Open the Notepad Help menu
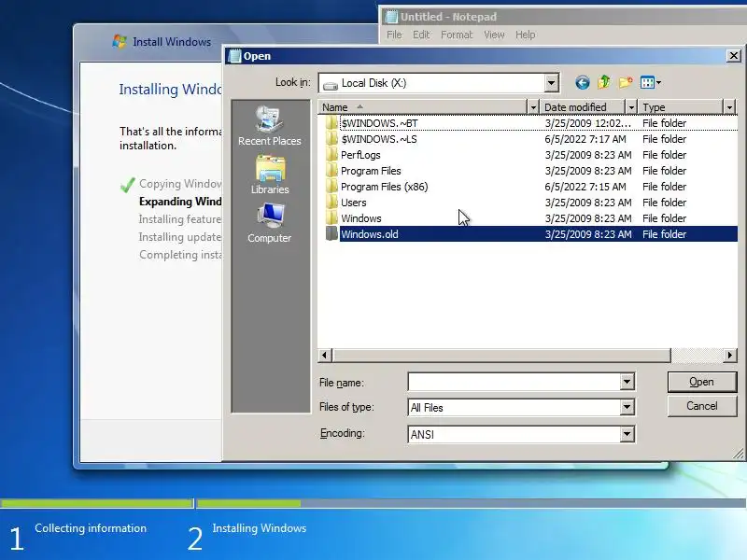The image size is (747, 560). pos(526,35)
